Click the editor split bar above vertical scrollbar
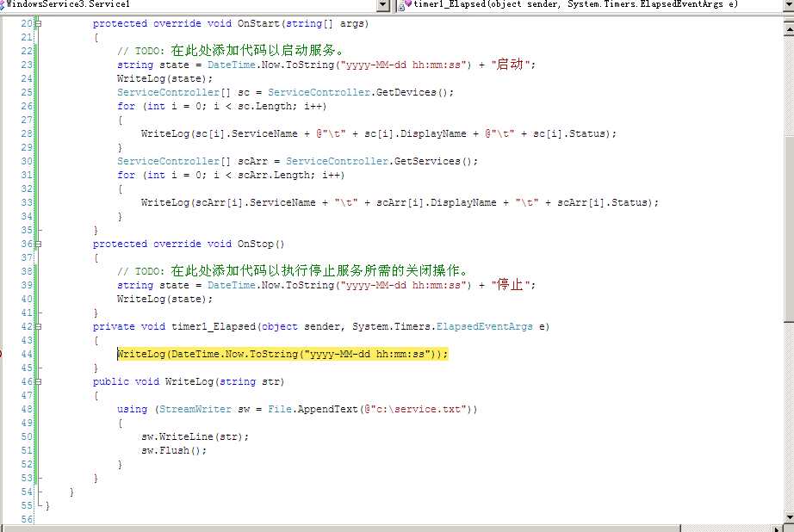 click(789, 21)
